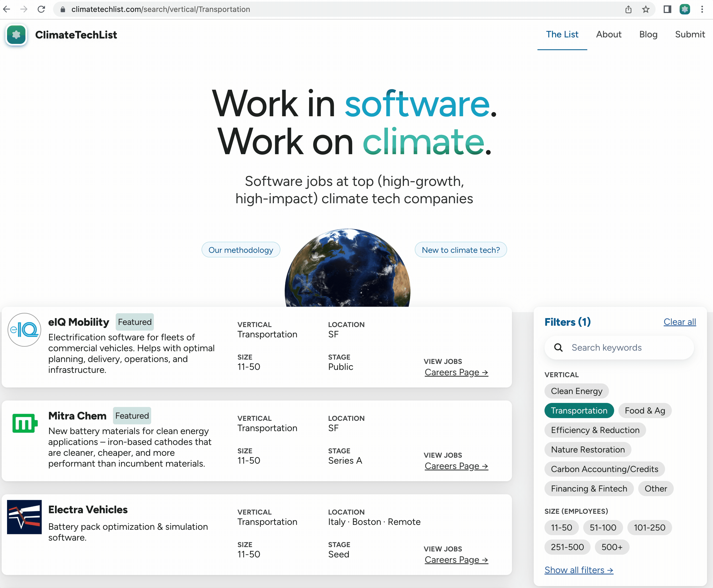Viewport: 713px width, 588px height.
Task: Switch to the About tab
Action: [608, 35]
